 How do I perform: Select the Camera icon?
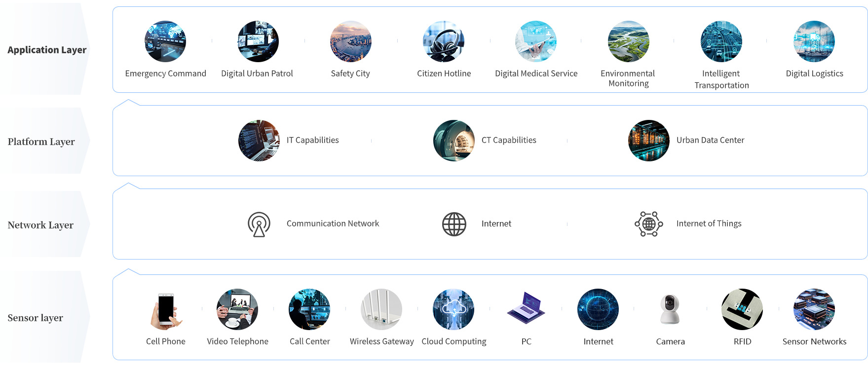(x=670, y=309)
